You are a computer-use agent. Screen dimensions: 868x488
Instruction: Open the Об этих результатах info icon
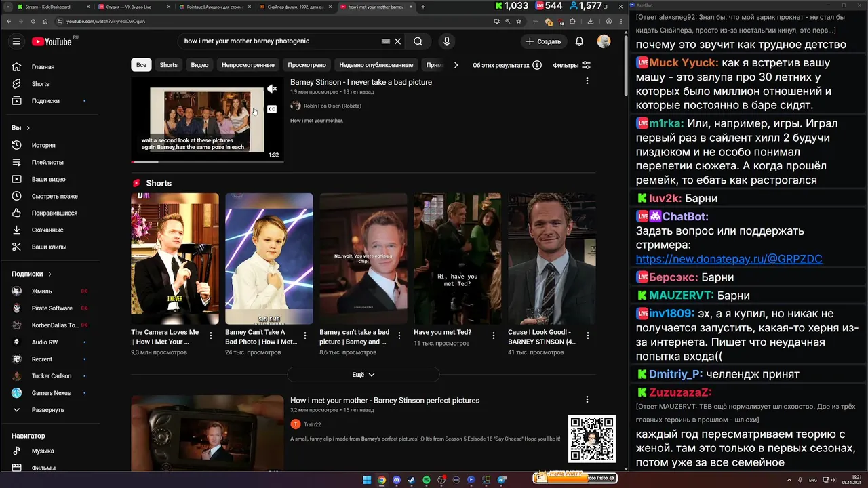[537, 65]
